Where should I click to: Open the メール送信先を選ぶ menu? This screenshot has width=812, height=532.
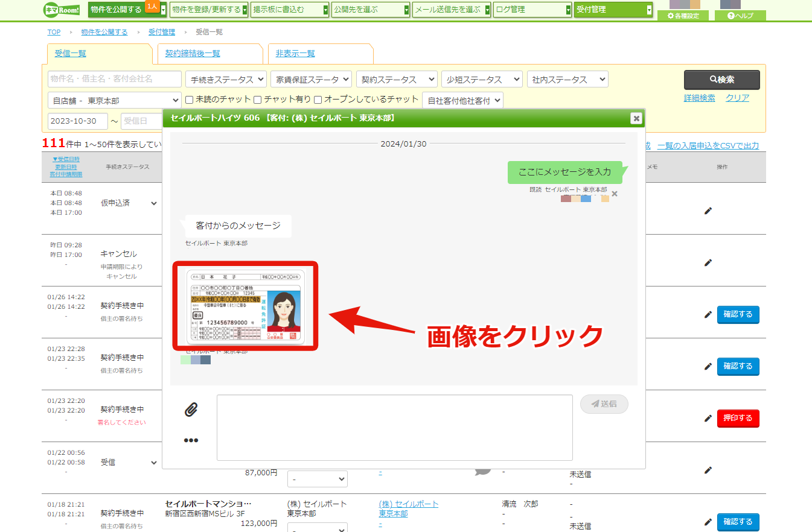pyautogui.click(x=452, y=10)
